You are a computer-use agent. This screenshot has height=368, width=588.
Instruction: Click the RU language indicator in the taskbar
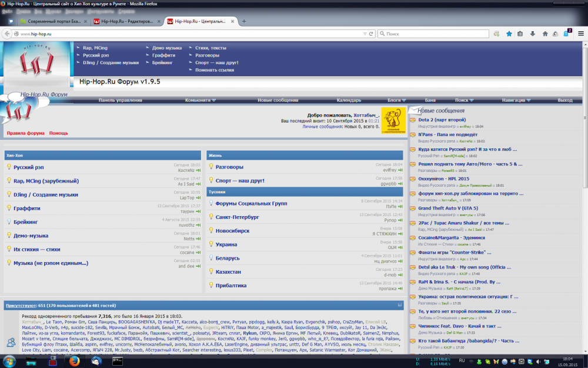pyautogui.click(x=462, y=361)
